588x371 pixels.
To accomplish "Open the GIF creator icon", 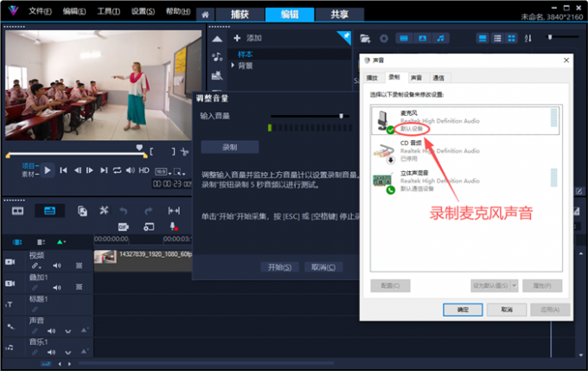I will (123, 227).
